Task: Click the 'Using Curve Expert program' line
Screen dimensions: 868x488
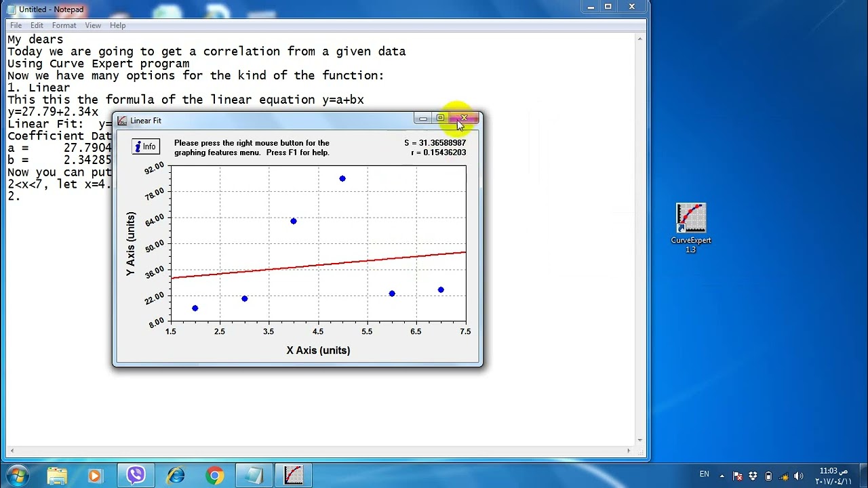Action: 98,64
